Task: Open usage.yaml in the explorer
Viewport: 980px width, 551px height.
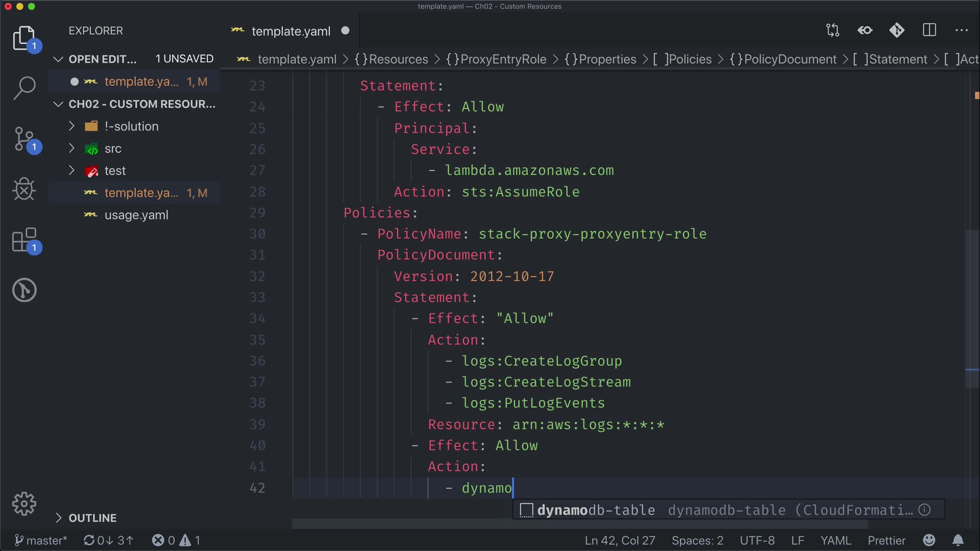Action: click(x=136, y=215)
